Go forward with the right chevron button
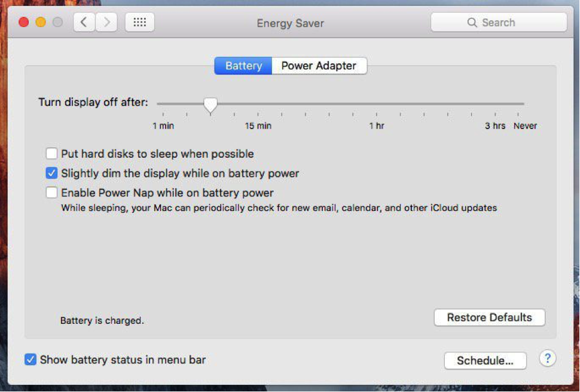The height and width of the screenshot is (392, 580). 106,22
